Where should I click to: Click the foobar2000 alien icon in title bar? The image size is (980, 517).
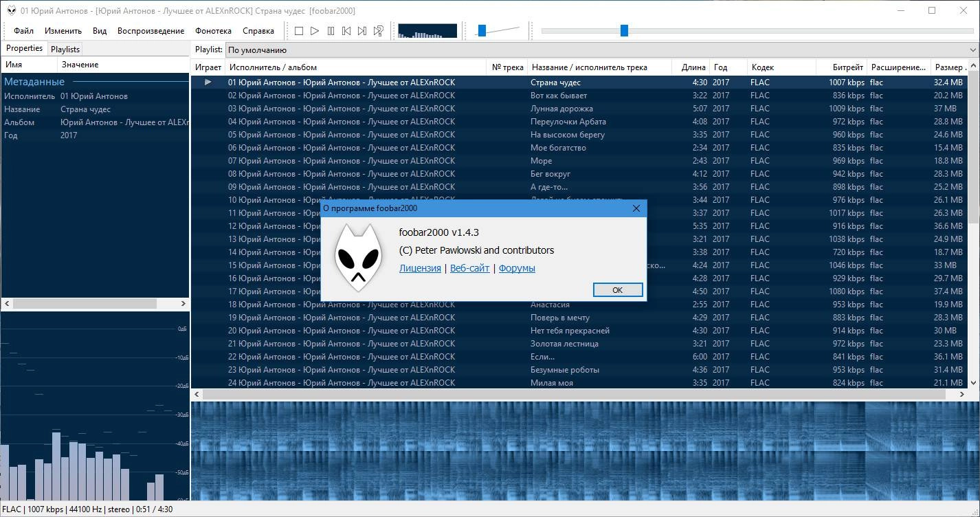(11, 10)
